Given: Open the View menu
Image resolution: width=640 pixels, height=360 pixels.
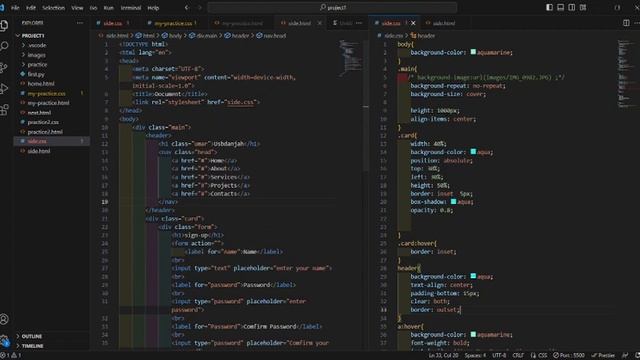Looking at the screenshot, I should [x=77, y=8].
